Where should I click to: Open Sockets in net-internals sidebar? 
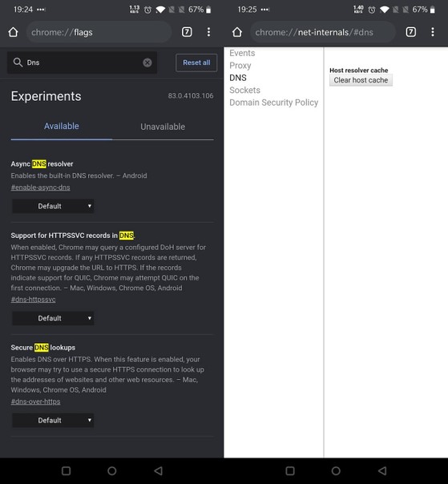coord(245,90)
